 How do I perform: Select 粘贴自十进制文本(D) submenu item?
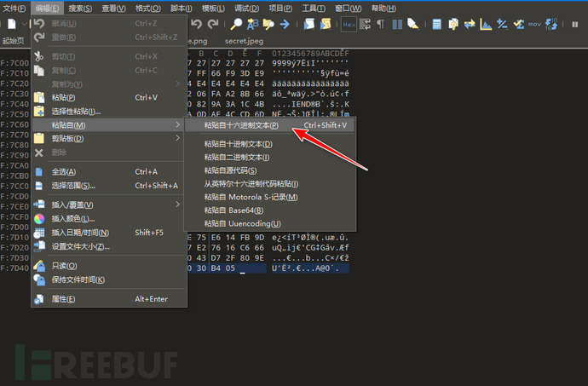(x=269, y=144)
